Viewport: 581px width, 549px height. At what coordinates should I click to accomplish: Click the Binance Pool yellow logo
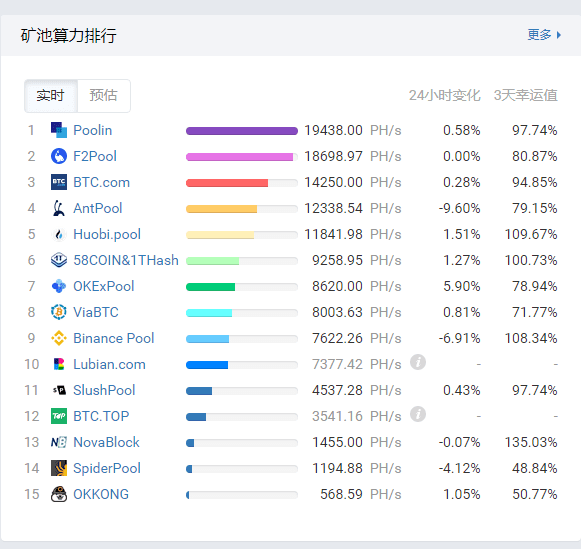pyautogui.click(x=59, y=338)
